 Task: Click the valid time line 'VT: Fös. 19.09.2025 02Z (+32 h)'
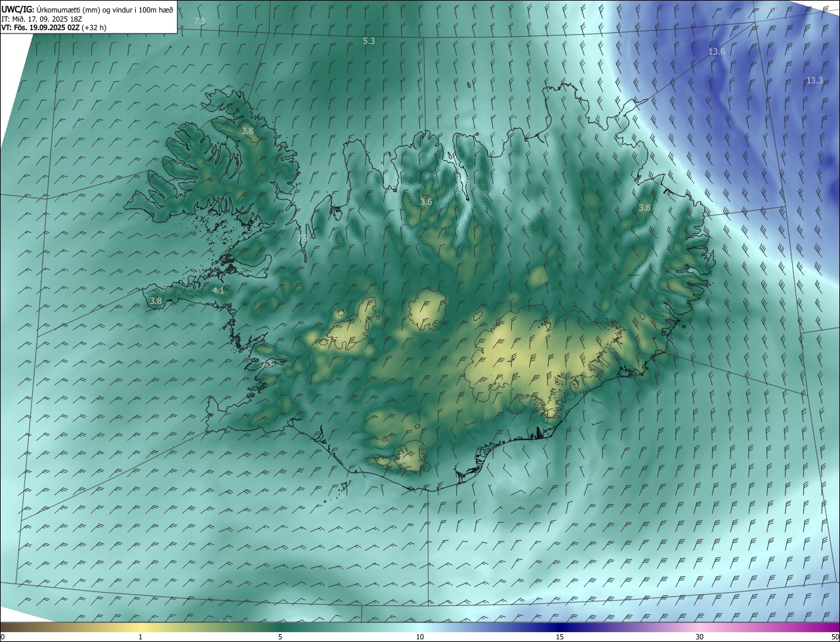tap(54, 28)
